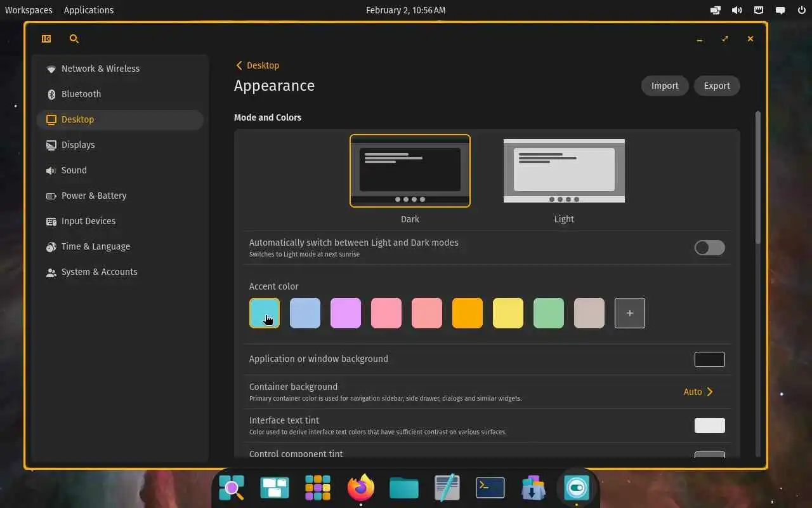Select the cyan accent color
This screenshot has width=812, height=508.
pos(265,313)
